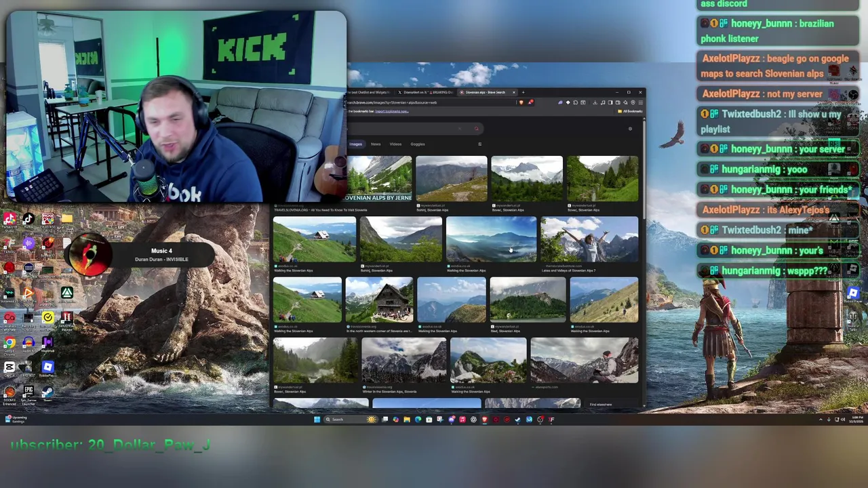Launch Roblox Player from the desktop
868x488 pixels.
click(x=47, y=367)
